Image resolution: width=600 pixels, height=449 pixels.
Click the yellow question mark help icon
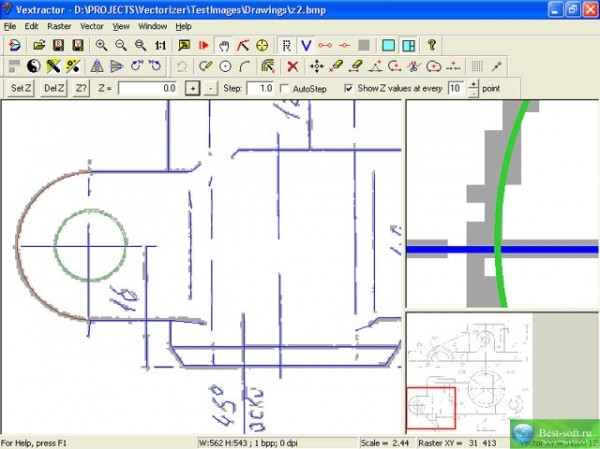[431, 45]
